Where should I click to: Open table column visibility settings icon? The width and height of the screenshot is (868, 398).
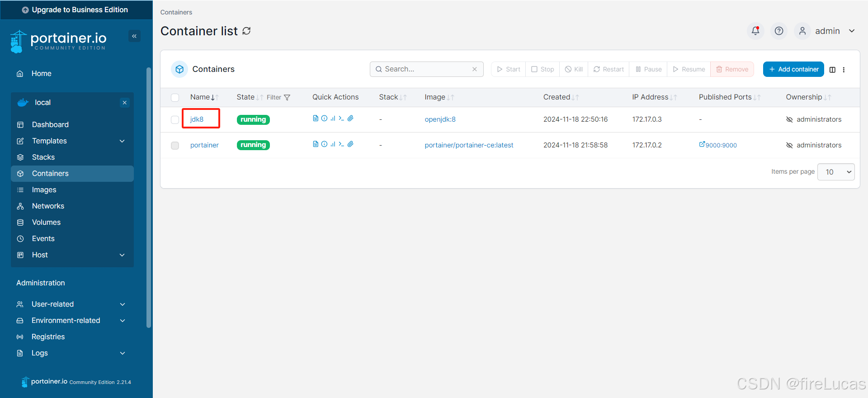[832, 70]
